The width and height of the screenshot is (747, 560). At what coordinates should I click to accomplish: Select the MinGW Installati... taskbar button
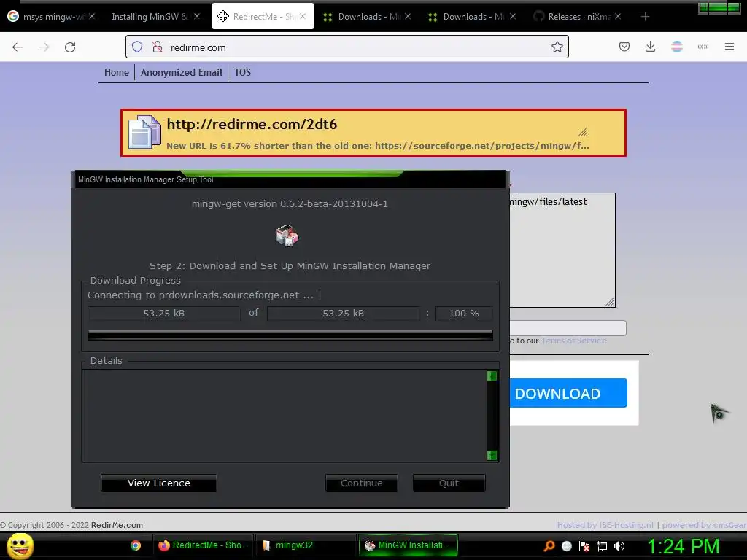click(x=408, y=545)
